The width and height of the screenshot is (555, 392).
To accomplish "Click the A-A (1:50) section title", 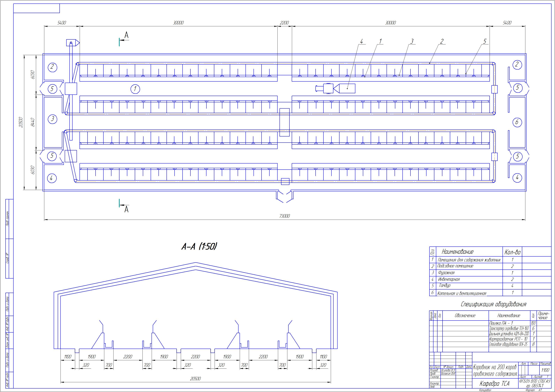I will [199, 247].
